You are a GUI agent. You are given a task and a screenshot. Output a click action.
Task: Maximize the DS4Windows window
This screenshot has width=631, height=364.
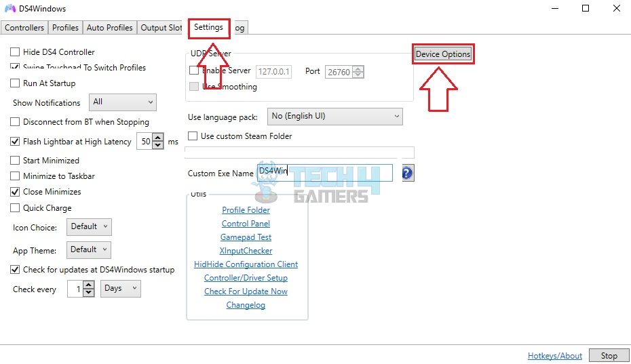pos(586,8)
